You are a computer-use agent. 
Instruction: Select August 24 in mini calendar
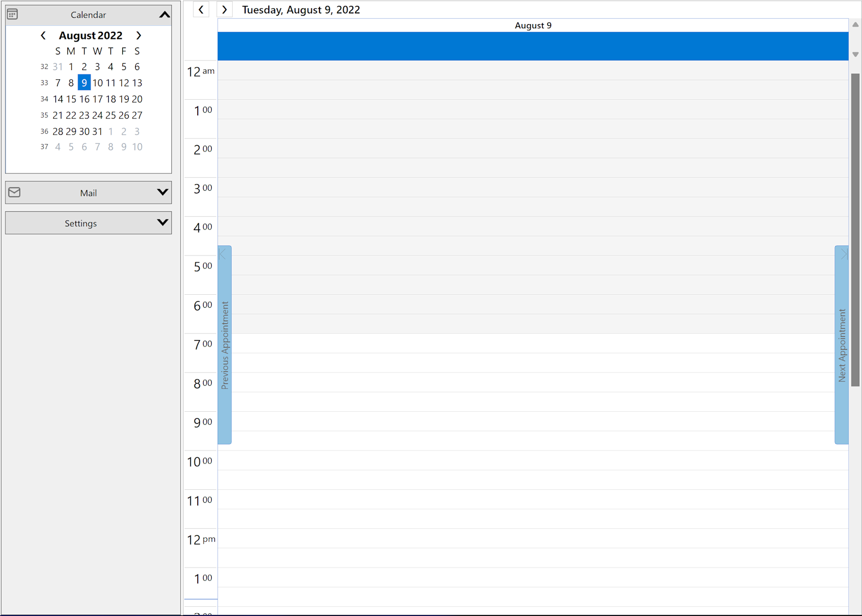[x=98, y=115]
